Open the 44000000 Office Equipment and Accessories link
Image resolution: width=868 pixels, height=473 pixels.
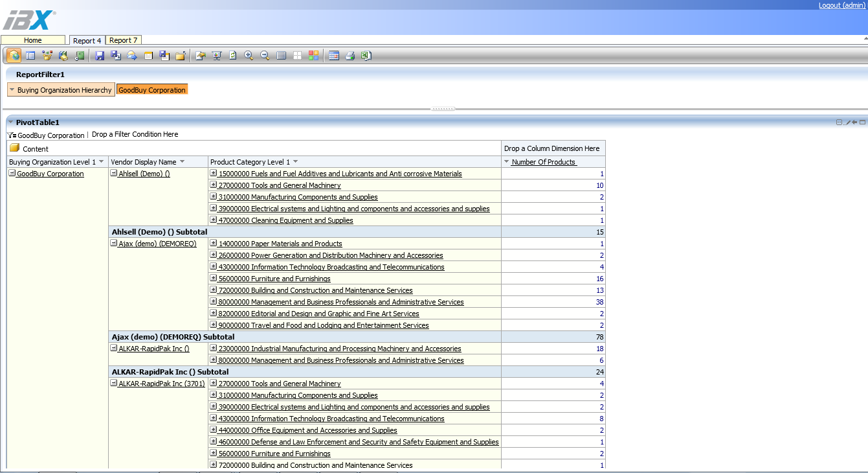coord(308,430)
